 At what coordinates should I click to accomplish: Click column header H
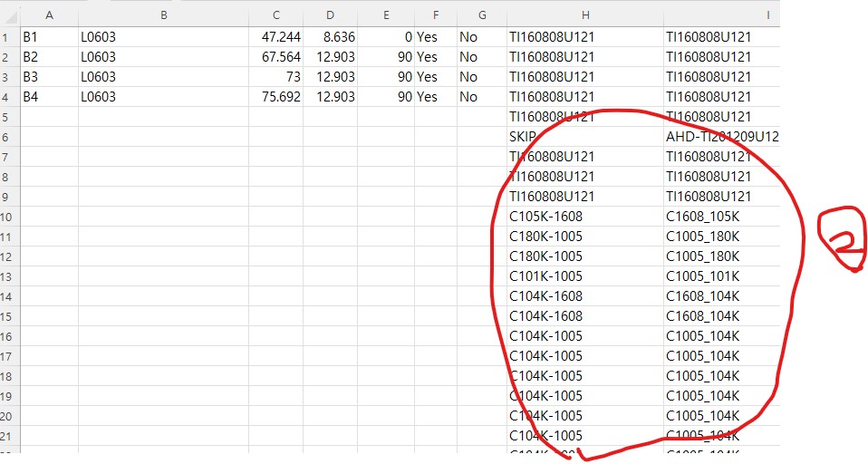tap(585, 15)
